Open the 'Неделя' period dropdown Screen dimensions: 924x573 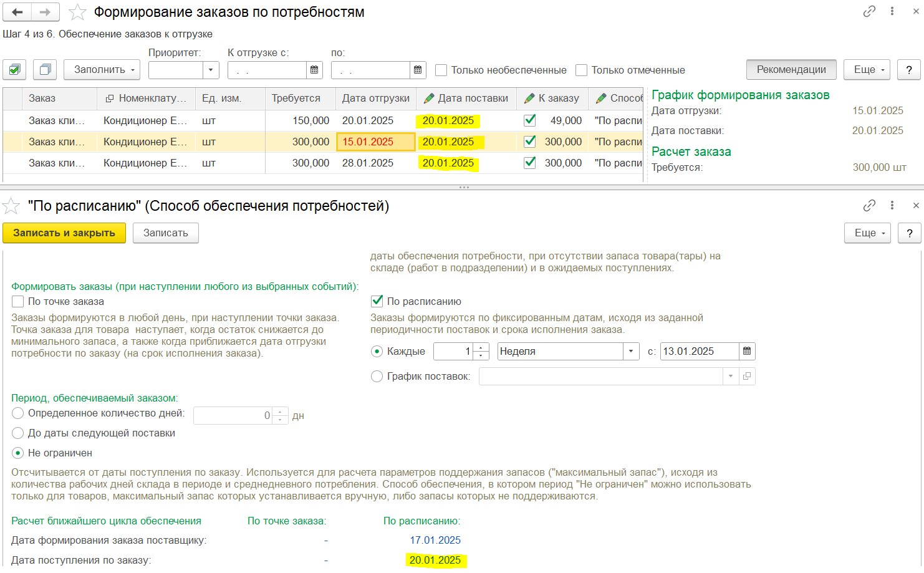(x=631, y=351)
